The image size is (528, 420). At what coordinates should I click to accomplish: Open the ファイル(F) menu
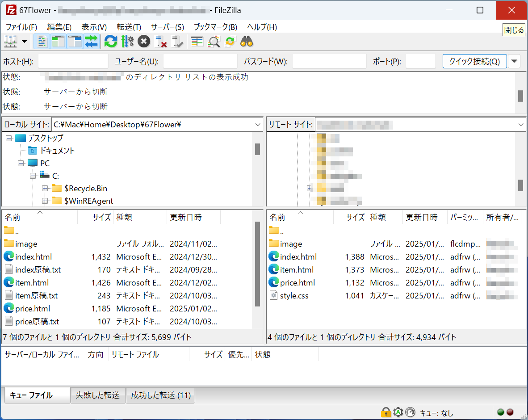pos(21,27)
